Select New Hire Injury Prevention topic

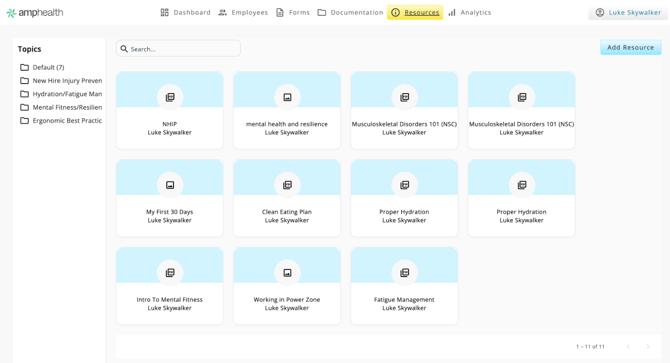(x=61, y=81)
